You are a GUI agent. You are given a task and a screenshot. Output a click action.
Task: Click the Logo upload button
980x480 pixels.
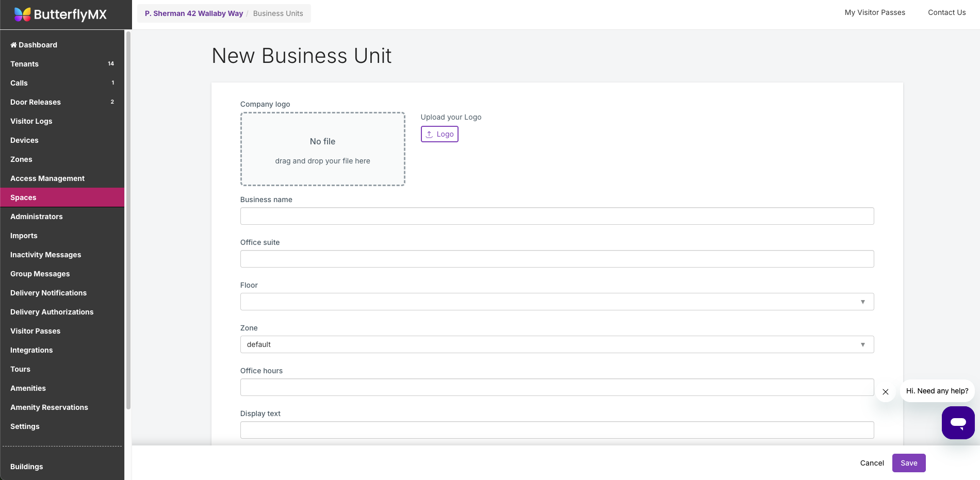point(439,134)
